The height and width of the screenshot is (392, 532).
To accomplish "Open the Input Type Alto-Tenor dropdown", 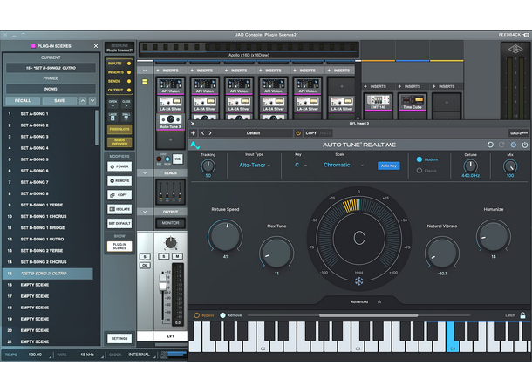I will pos(255,165).
